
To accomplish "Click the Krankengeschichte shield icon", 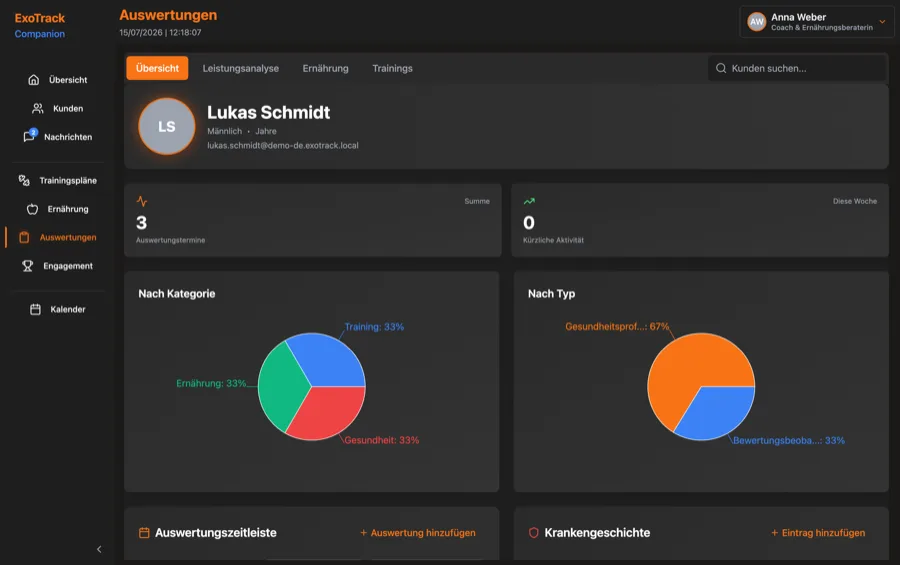I will [x=533, y=533].
